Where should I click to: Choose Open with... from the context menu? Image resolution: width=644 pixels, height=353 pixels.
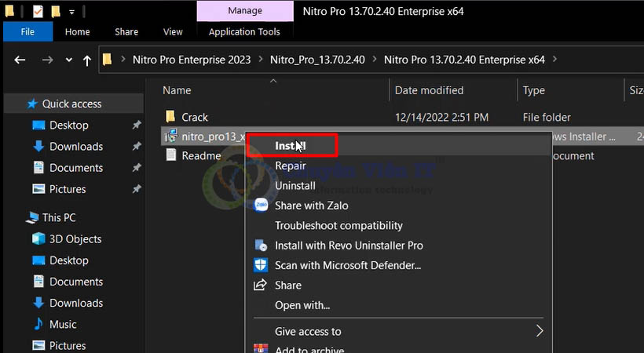302,305
